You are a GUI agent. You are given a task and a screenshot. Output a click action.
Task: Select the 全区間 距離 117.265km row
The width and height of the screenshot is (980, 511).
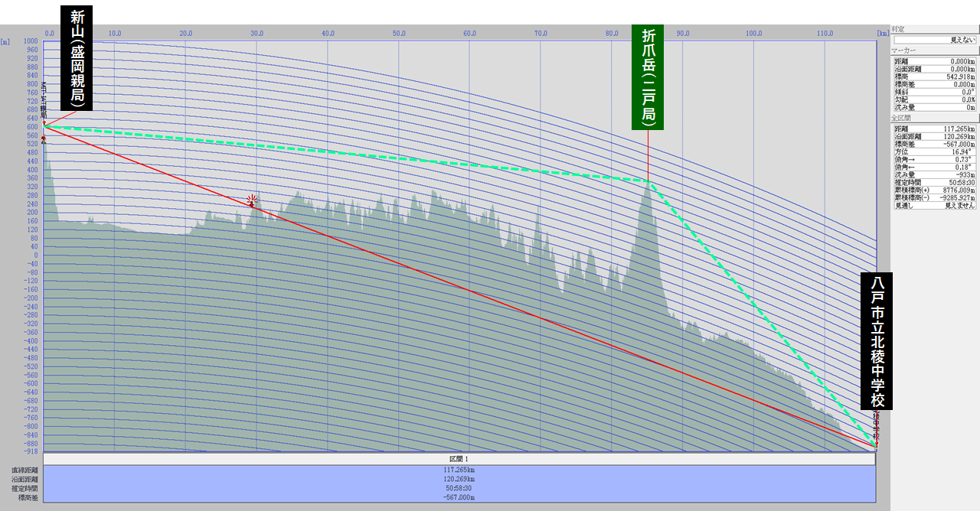(935, 129)
